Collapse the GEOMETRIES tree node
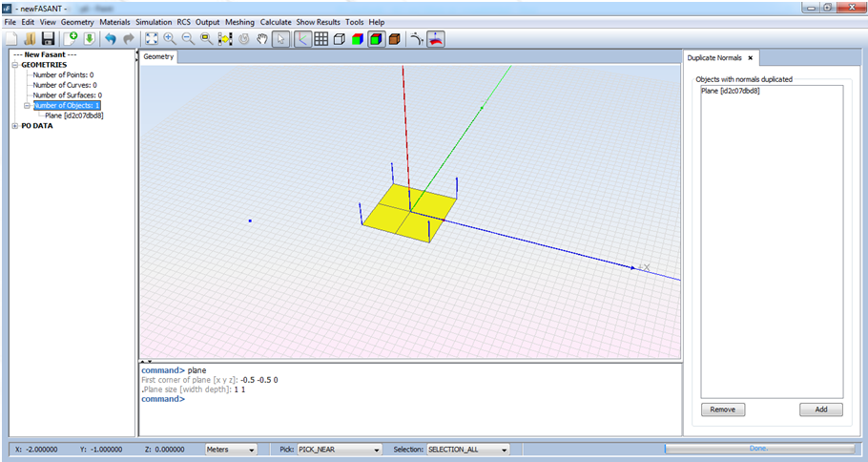The height and width of the screenshot is (462, 868). point(14,65)
